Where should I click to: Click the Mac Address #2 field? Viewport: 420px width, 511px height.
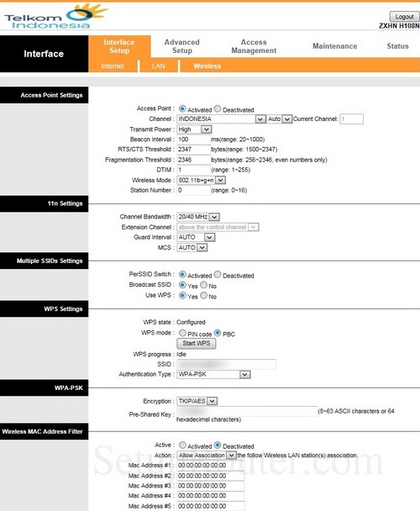(211, 476)
